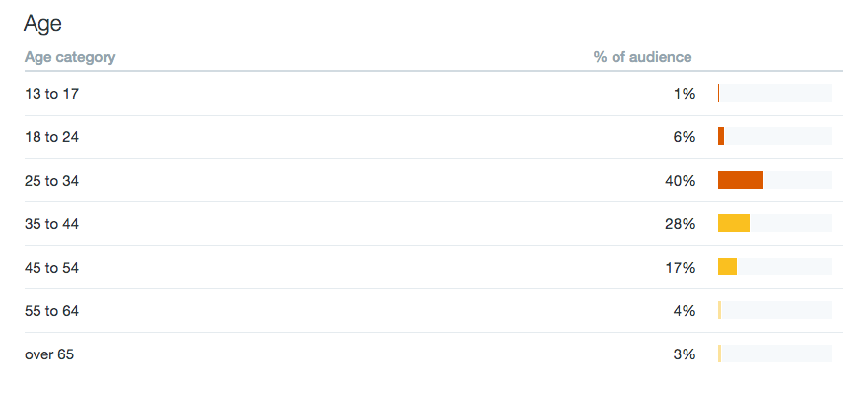Click the 25 to 34 age label
868x393 pixels.
pyautogui.click(x=51, y=180)
